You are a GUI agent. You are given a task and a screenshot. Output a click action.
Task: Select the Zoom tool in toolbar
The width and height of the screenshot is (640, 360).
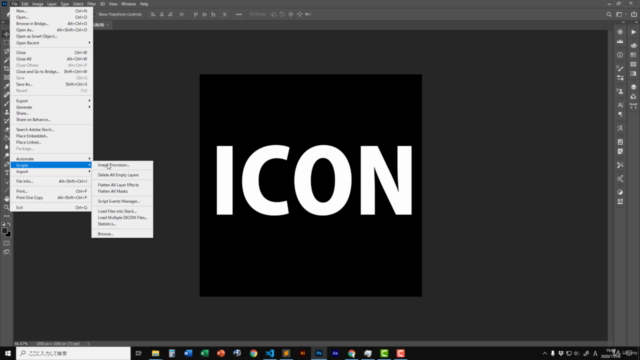pos(6,207)
